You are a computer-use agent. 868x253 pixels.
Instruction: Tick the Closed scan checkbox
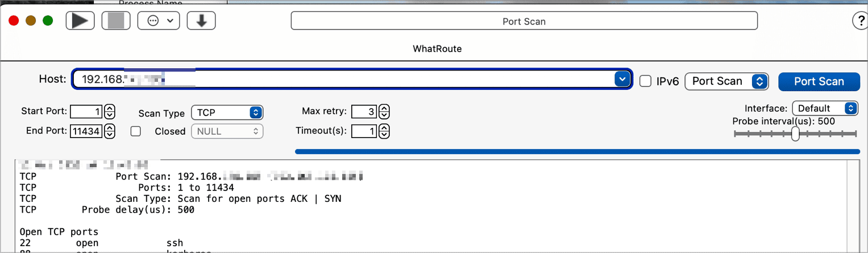point(135,131)
